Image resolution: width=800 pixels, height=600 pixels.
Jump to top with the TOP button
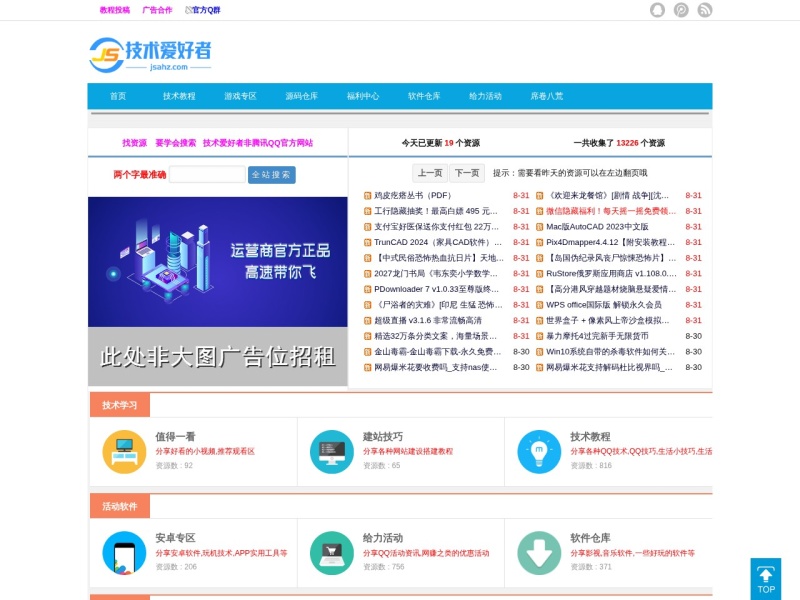[x=766, y=579]
